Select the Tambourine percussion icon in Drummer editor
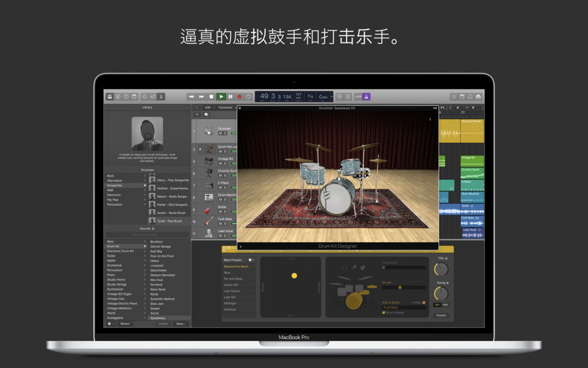 [344, 267]
